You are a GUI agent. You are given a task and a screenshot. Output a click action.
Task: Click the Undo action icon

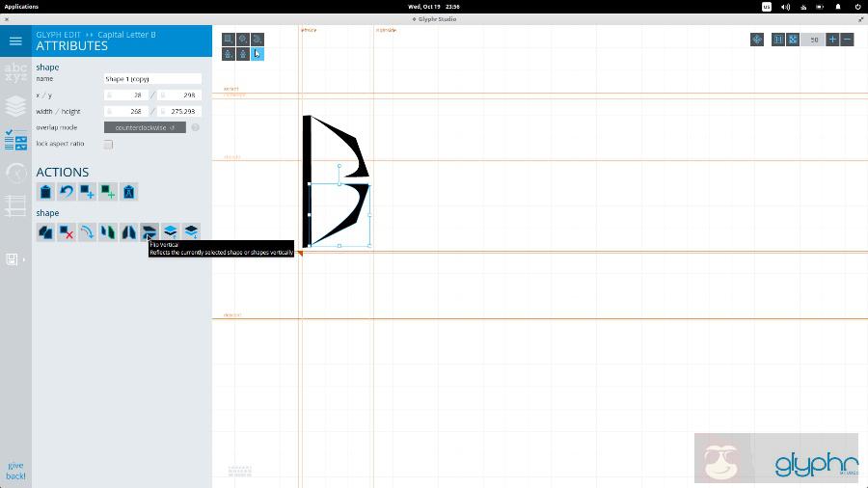[67, 192]
